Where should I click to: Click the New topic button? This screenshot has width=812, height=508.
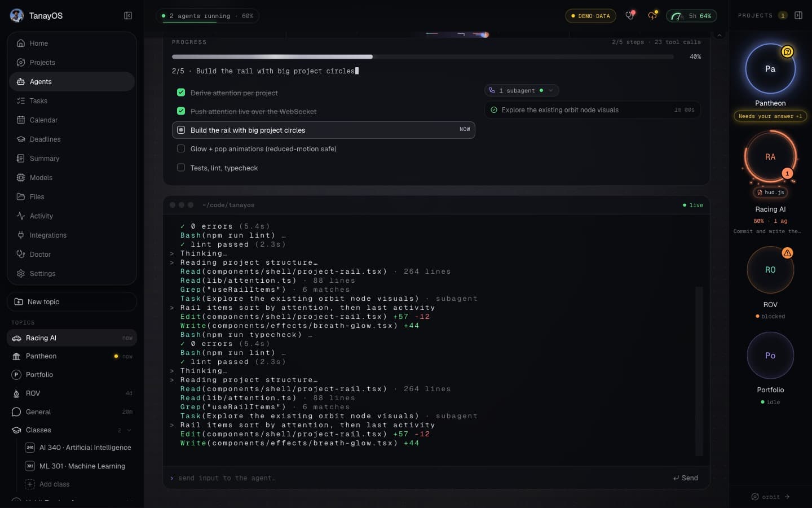(x=72, y=302)
